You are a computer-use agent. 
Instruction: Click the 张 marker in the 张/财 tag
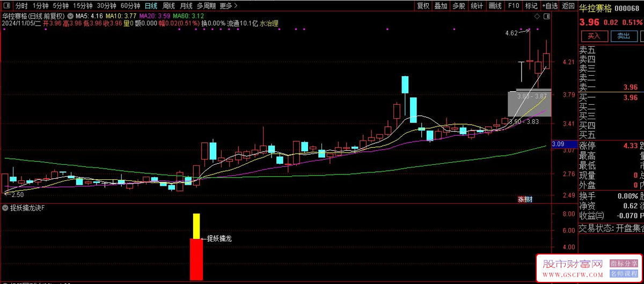tap(521, 199)
